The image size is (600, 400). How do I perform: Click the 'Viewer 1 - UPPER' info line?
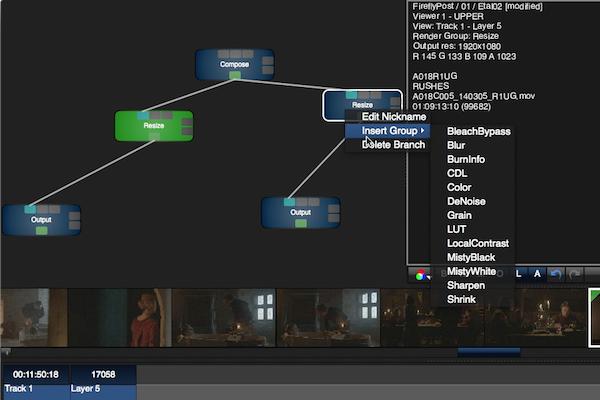pos(448,16)
